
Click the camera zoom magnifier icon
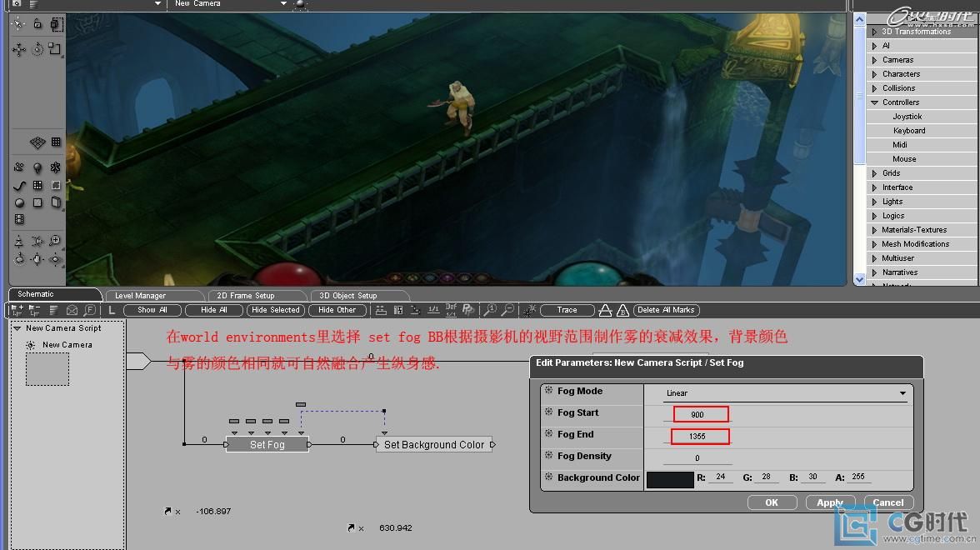click(55, 241)
